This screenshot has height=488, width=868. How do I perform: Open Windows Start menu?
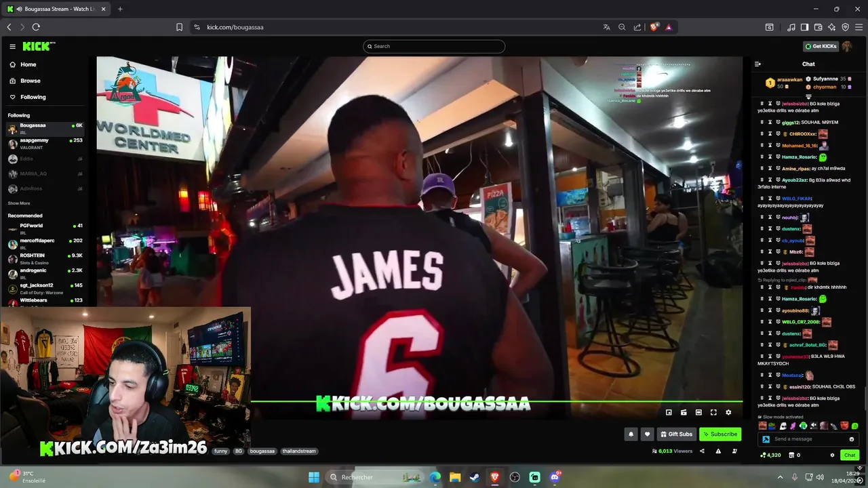click(314, 477)
